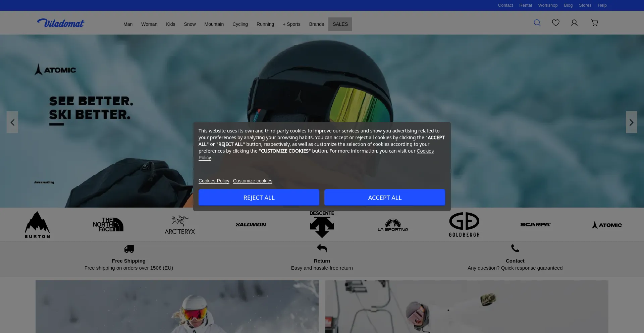Go to the Viladomat home logo
644x333 pixels.
click(x=61, y=23)
